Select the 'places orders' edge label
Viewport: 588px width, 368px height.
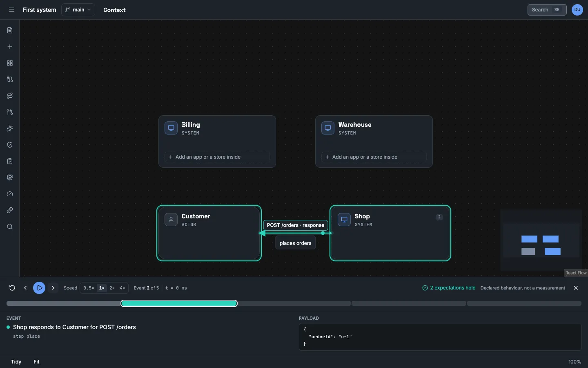[296, 243]
